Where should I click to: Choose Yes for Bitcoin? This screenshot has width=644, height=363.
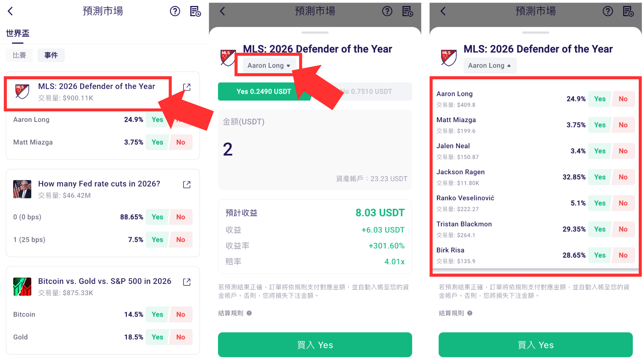pyautogui.click(x=157, y=315)
